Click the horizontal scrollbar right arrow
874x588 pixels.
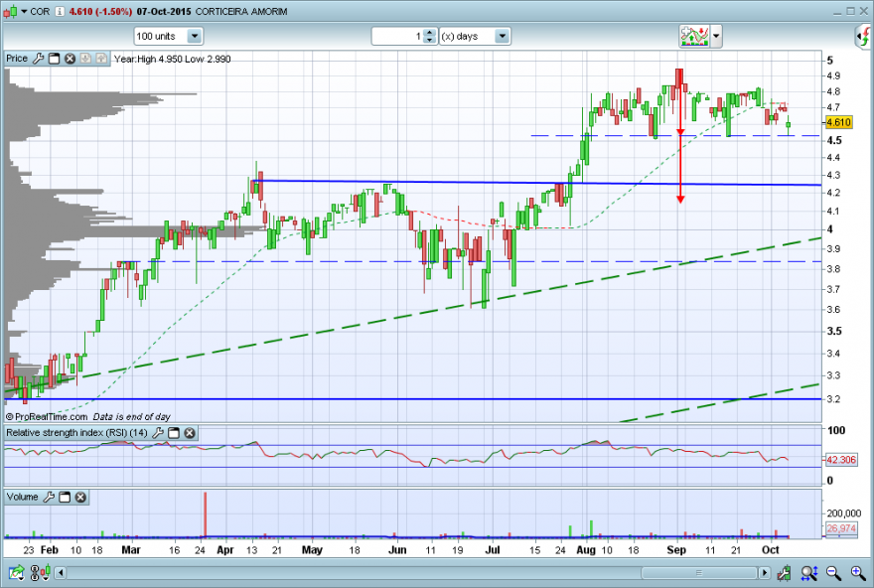[x=765, y=572]
